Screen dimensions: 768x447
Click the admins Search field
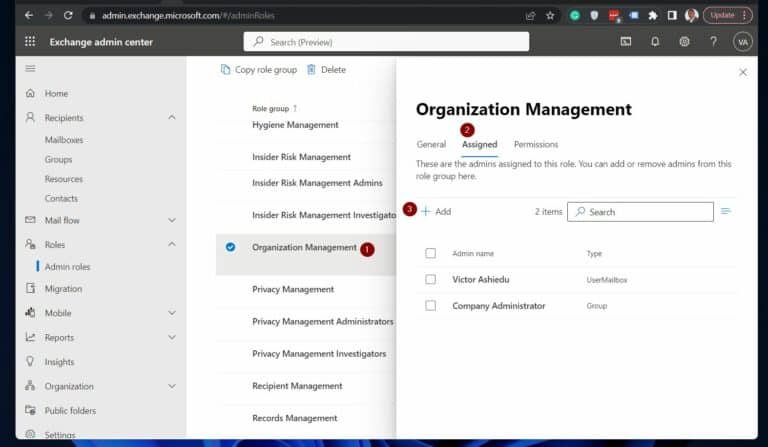pos(640,212)
